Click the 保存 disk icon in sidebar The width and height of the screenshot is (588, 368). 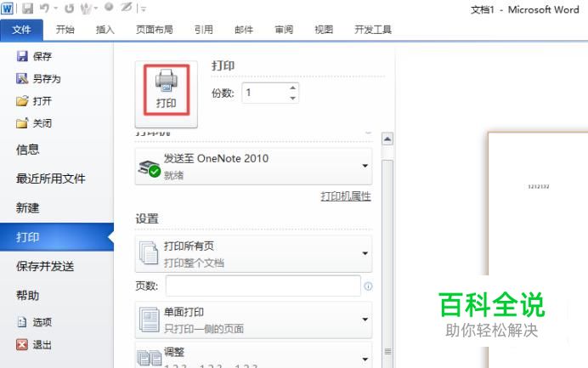point(22,56)
